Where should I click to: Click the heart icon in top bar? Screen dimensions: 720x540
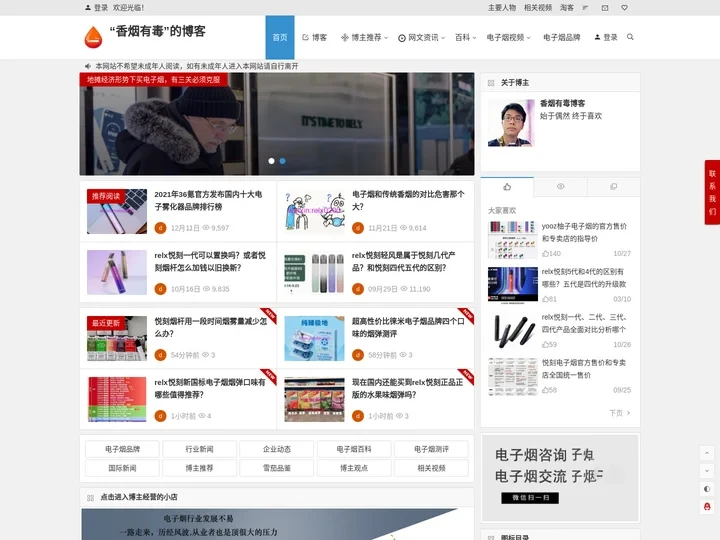click(x=624, y=8)
